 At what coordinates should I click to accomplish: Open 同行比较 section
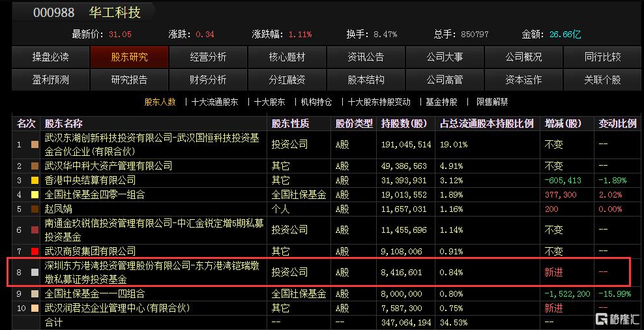click(602, 57)
